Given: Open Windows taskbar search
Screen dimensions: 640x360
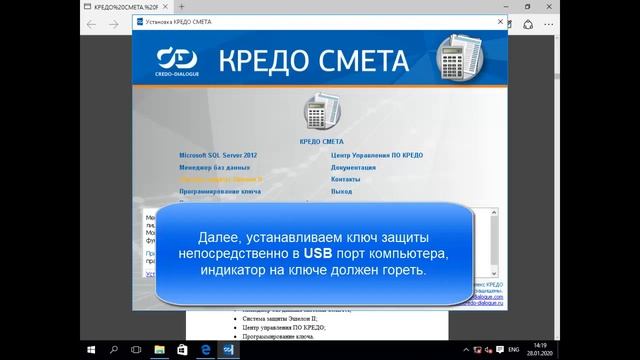Looking at the screenshot, I should pos(114,350).
